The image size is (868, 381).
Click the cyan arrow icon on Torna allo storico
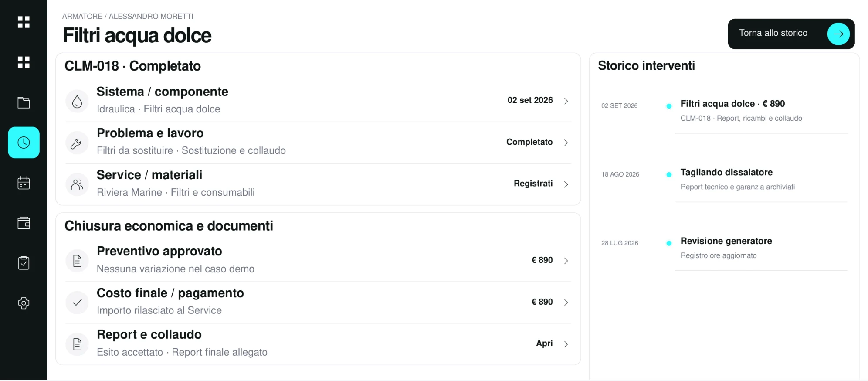pos(838,34)
